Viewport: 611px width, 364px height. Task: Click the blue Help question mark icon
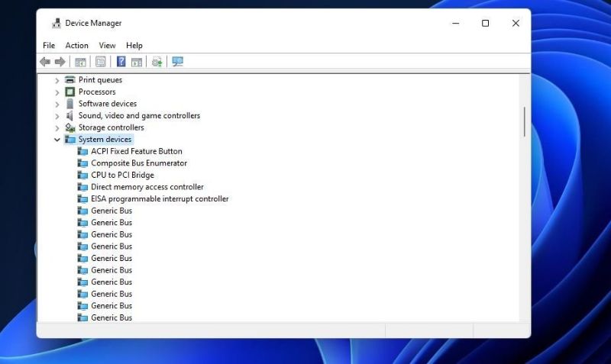coord(121,62)
